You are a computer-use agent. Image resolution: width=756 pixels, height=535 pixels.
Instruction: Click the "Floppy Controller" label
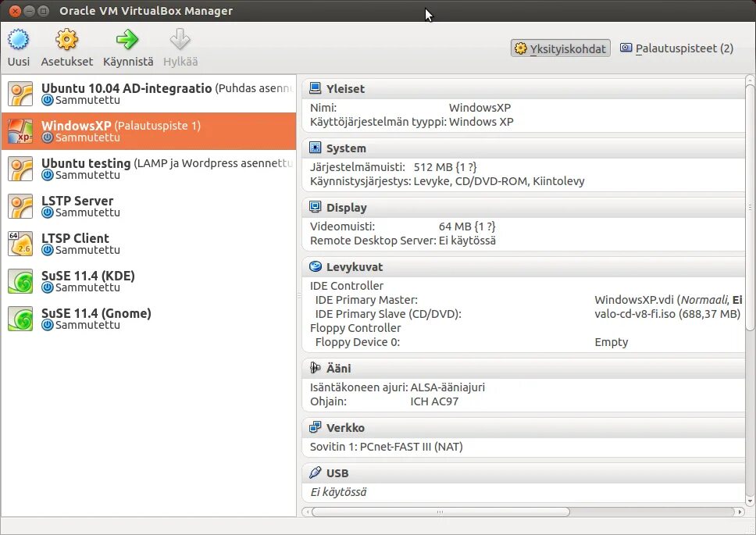coord(355,328)
